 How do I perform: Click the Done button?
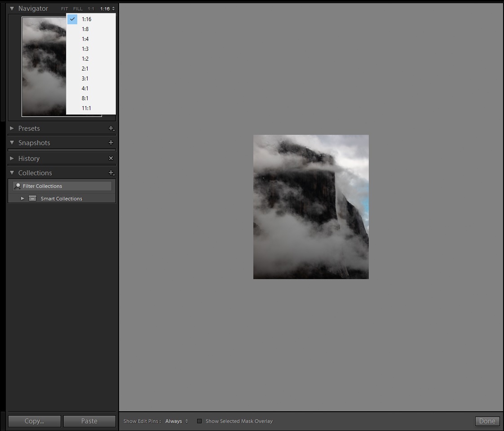click(487, 421)
